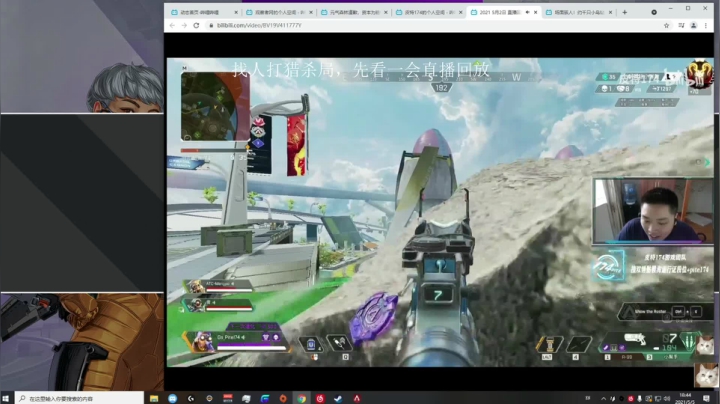Close the second browser tab
Viewport: 720px width, 404px height.
pyautogui.click(x=311, y=12)
